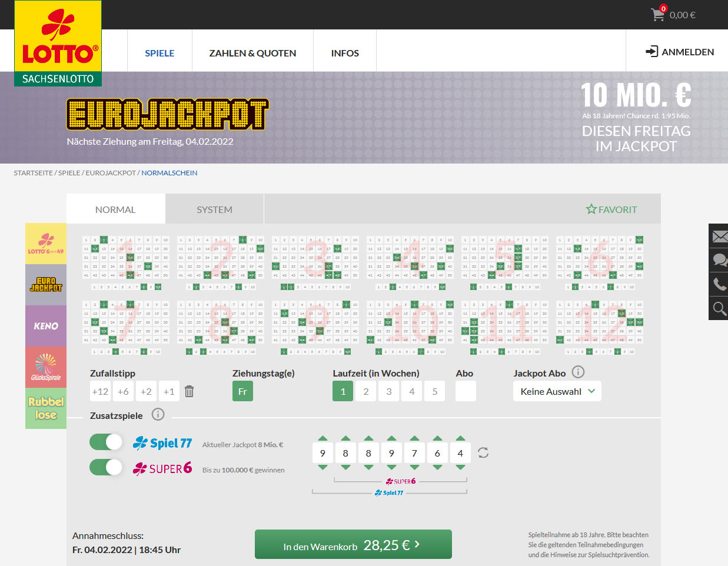Switch to the Normal tab
The height and width of the screenshot is (566, 728).
pos(115,209)
